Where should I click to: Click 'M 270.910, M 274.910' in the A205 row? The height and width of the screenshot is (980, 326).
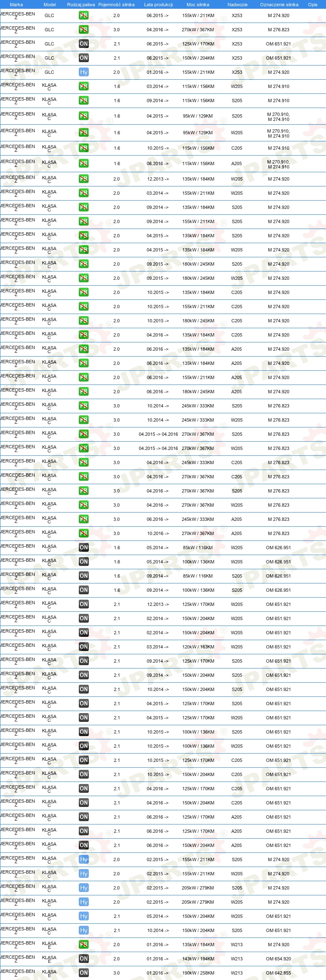278,164
